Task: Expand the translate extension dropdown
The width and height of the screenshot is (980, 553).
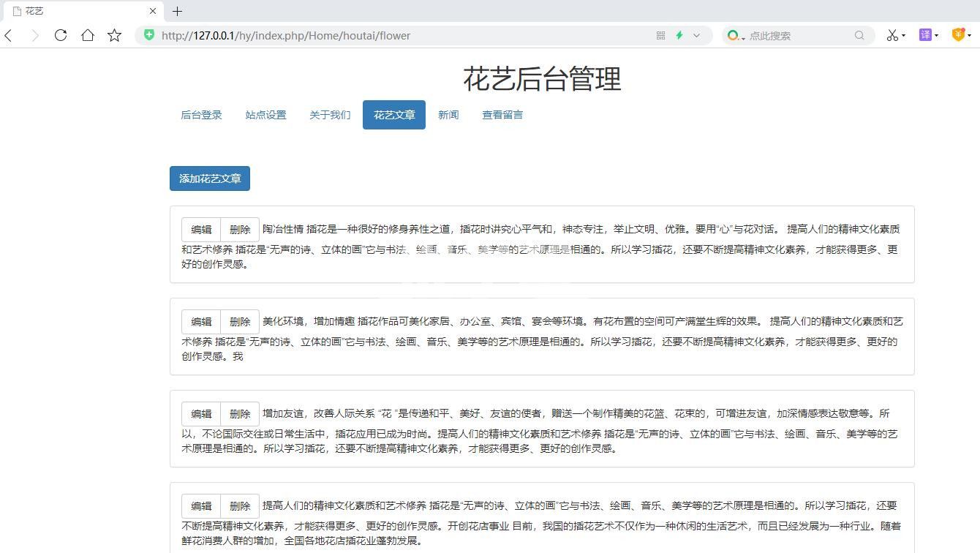Action: point(935,35)
